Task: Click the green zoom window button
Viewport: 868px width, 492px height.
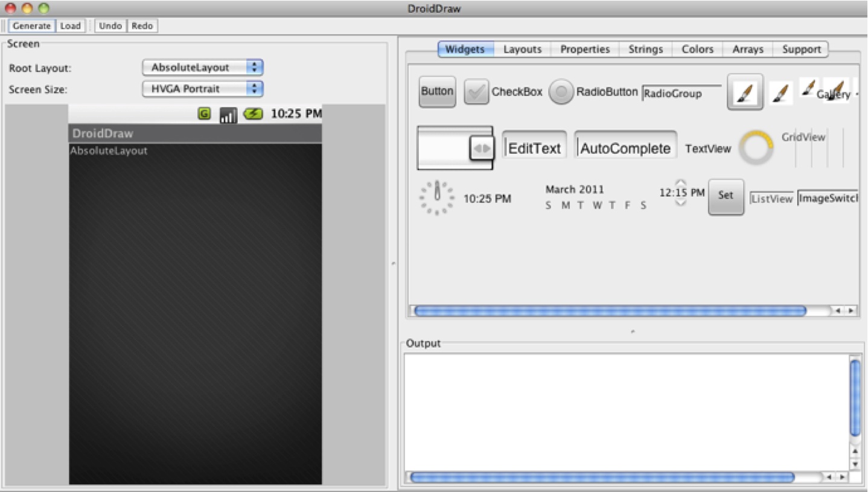Action: [x=43, y=8]
